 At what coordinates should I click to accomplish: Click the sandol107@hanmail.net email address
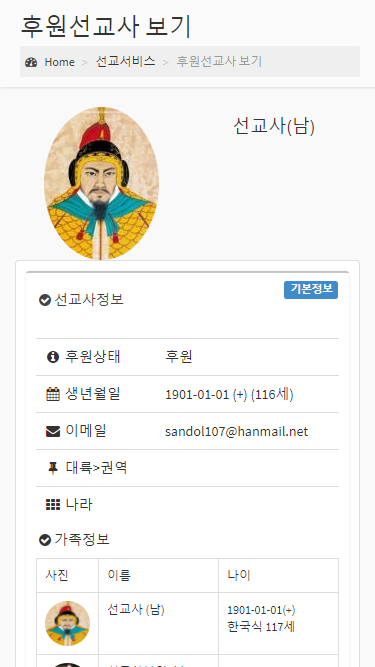click(236, 432)
